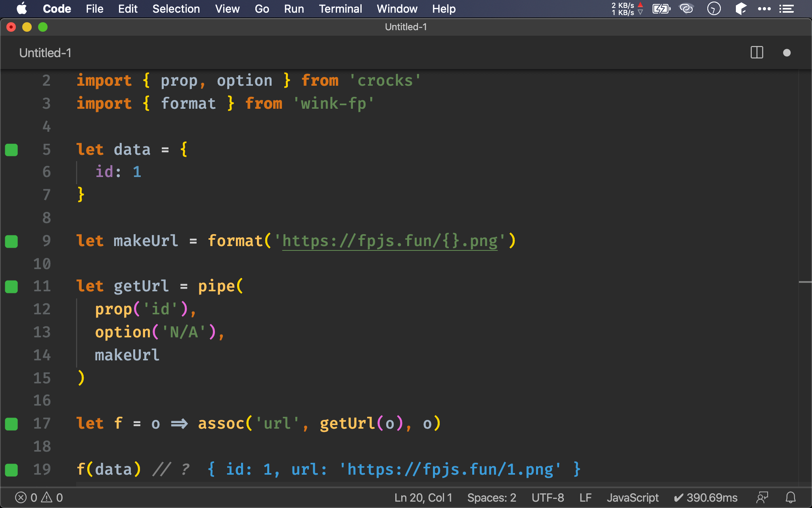Click the prop('id') call on line 12
This screenshot has height=508, width=812.
[x=141, y=309]
